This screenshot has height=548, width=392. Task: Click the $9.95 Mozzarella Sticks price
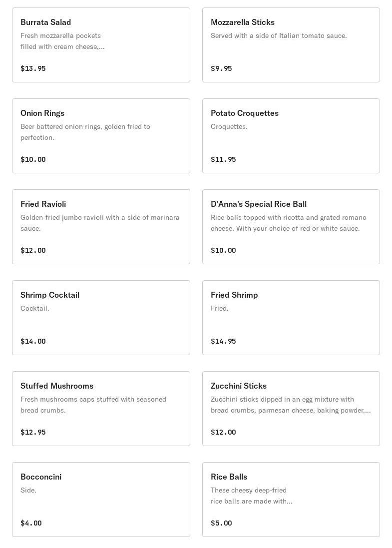(x=221, y=68)
